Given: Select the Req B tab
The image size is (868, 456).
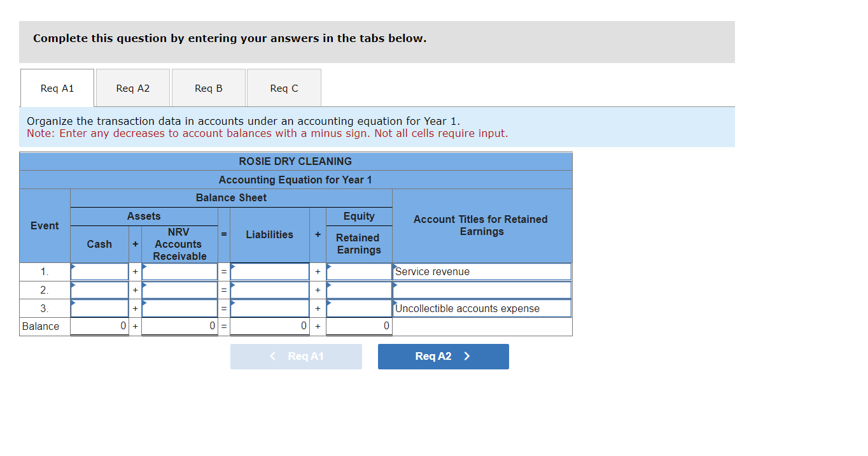Looking at the screenshot, I should (209, 88).
